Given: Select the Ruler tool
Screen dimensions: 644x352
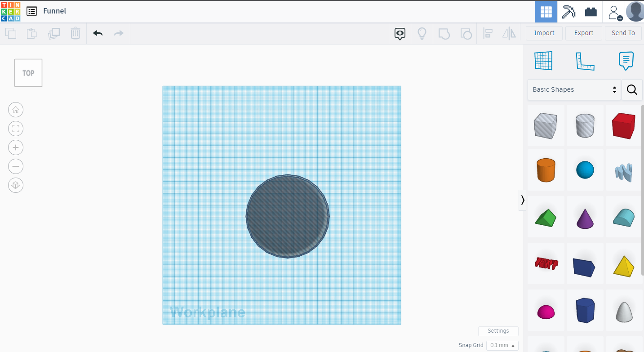Looking at the screenshot, I should [585, 61].
